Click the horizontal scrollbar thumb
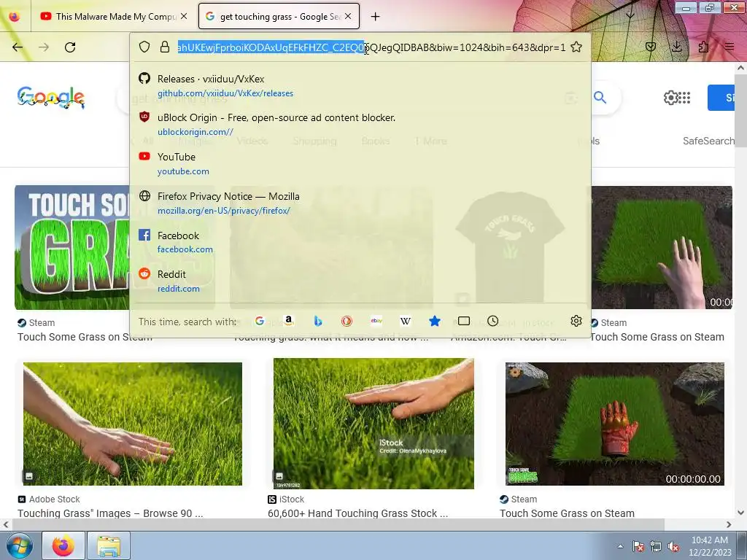 pos(338,524)
